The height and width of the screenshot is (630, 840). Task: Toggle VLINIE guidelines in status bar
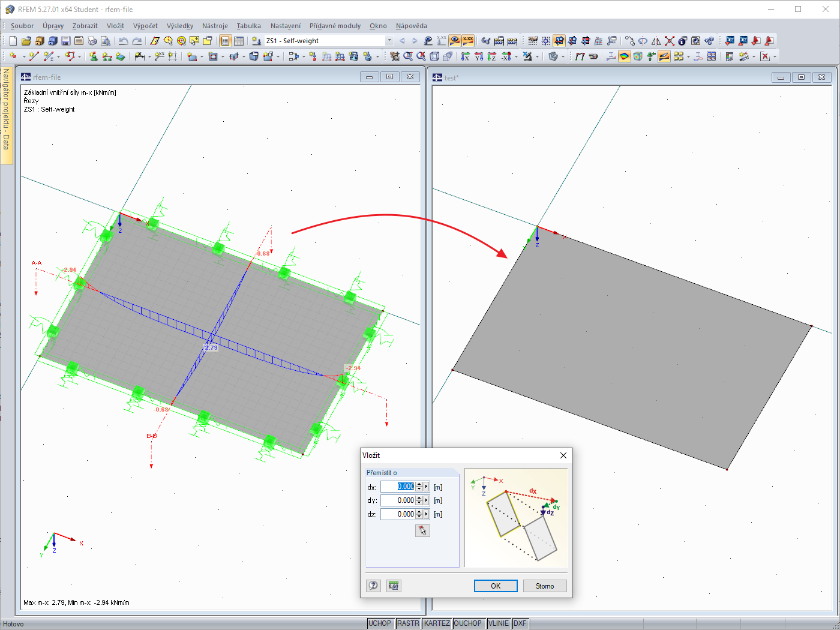pos(499,623)
